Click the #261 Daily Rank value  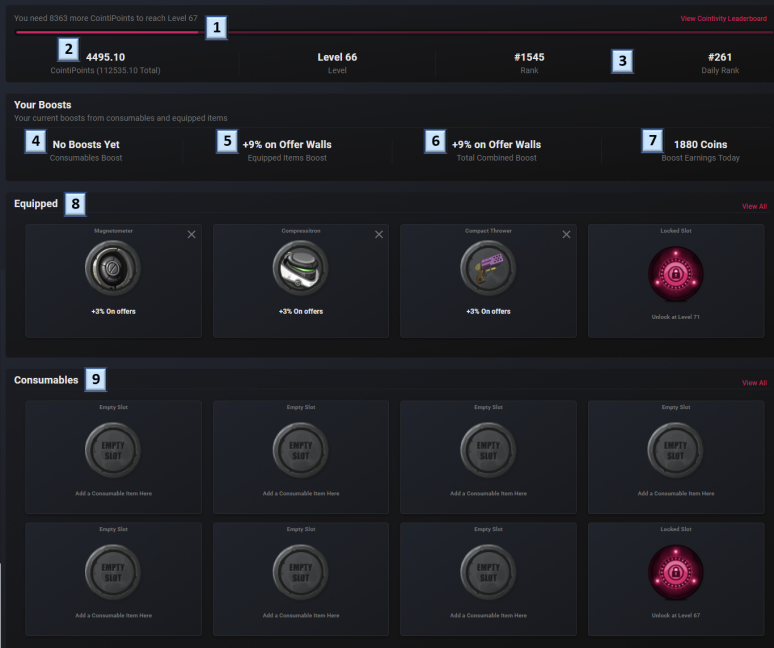(x=720, y=57)
